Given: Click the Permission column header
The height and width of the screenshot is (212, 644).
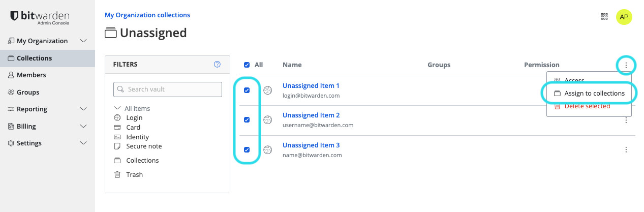Looking at the screenshot, I should point(542,65).
